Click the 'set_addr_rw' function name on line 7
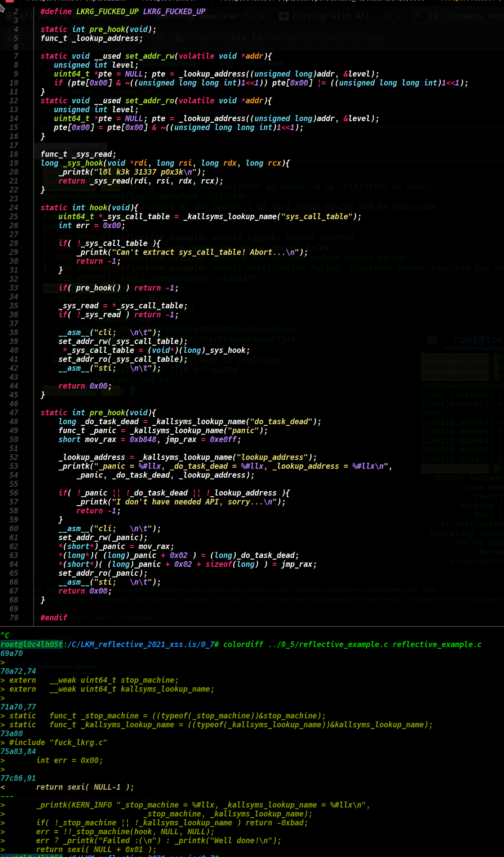 [149, 56]
